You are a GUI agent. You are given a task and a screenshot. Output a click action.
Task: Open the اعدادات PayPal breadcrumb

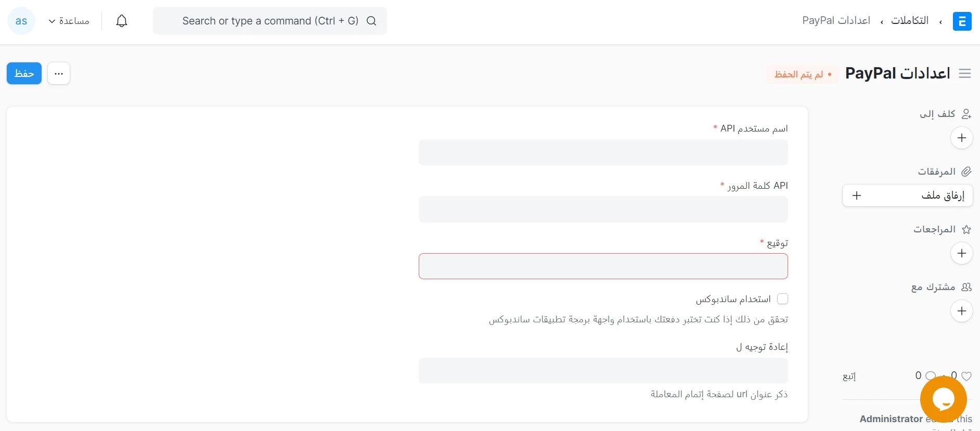(x=836, y=20)
